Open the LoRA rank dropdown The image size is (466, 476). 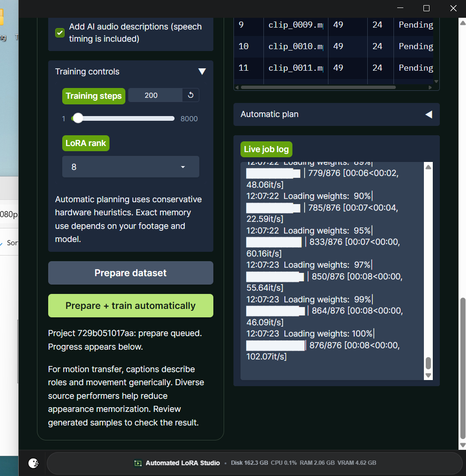click(x=131, y=167)
